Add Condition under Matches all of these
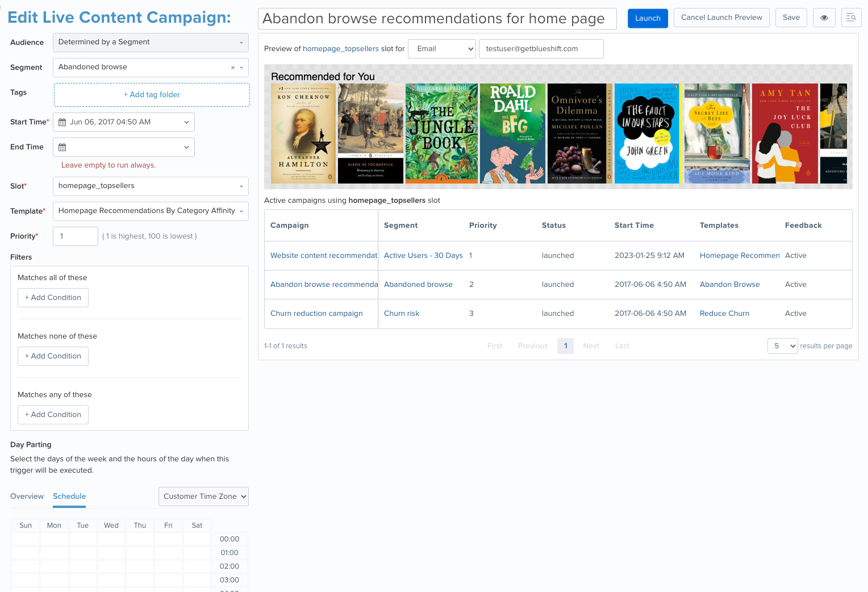Viewport: 868px width, 592px height. (x=53, y=298)
